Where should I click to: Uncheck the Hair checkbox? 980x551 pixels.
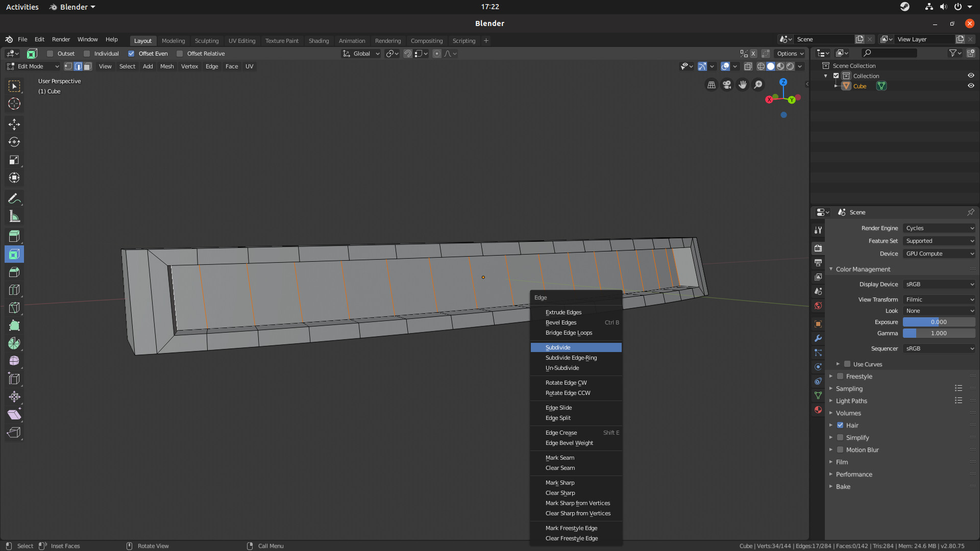tap(840, 425)
